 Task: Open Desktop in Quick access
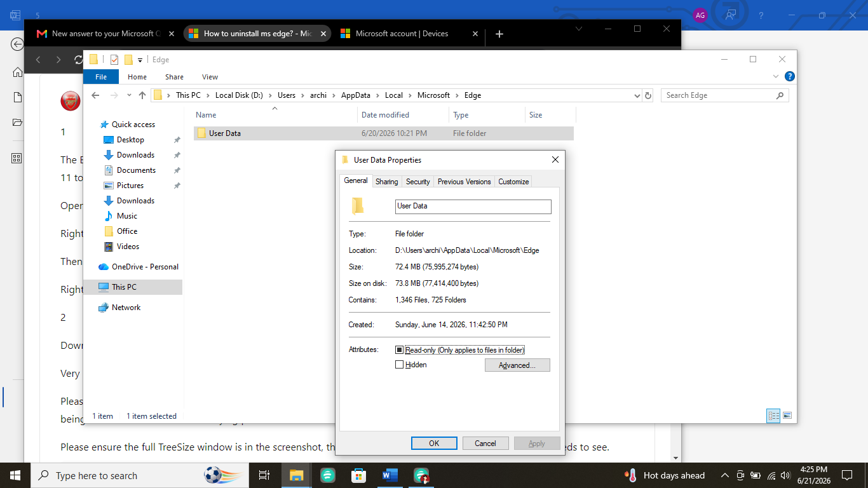point(130,140)
